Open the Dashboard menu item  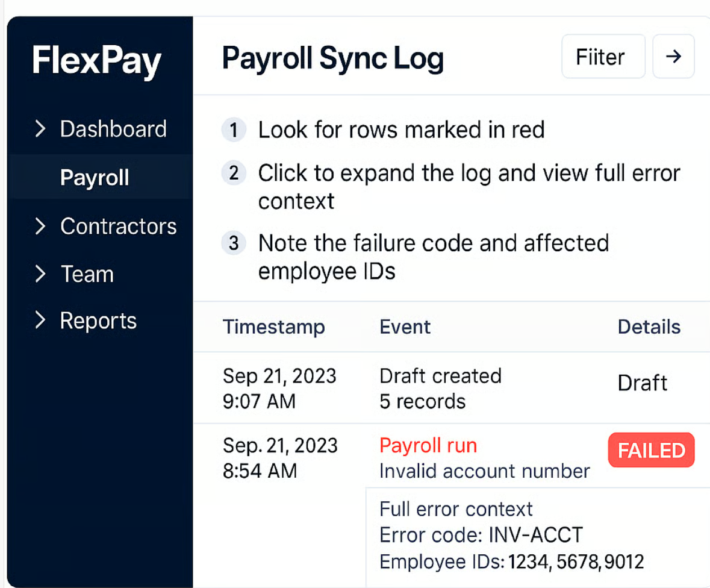[113, 129]
